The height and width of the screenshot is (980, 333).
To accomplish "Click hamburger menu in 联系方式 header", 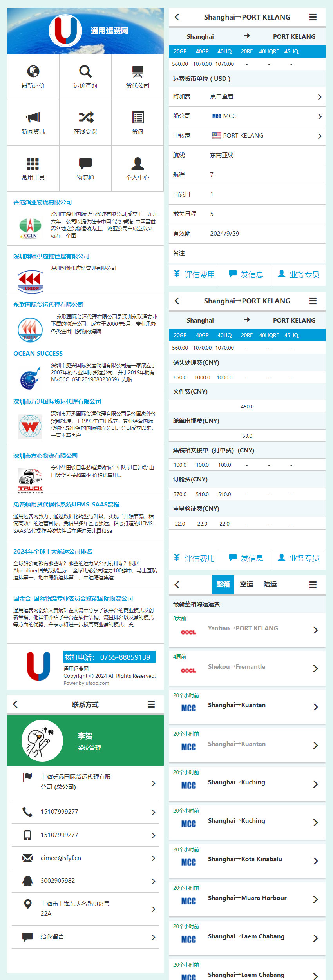I will click(x=151, y=704).
